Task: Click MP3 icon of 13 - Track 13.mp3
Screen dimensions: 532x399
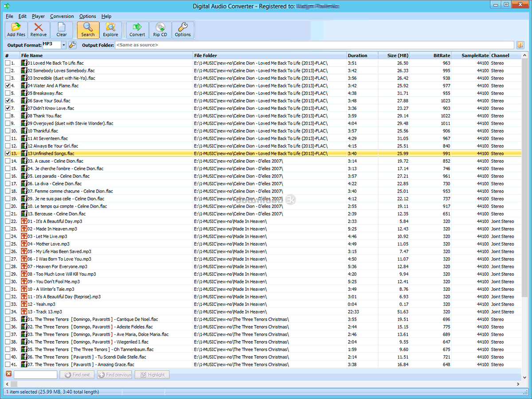Action: [x=24, y=312]
